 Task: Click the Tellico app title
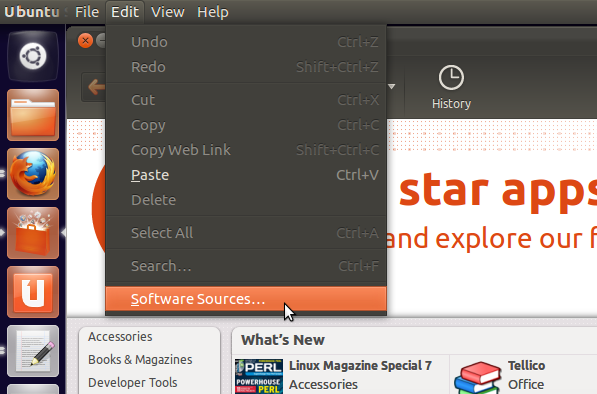tap(526, 365)
